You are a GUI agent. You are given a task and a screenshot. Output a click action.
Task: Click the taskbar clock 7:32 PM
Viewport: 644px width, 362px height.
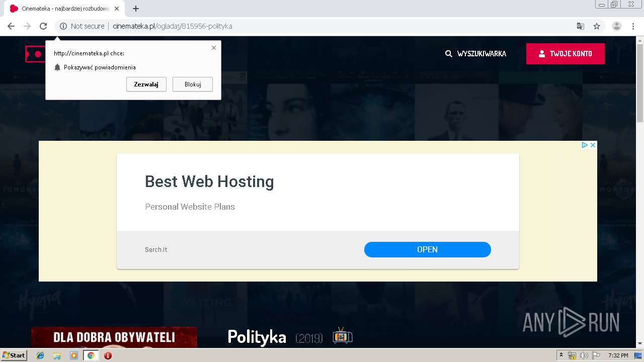(x=618, y=355)
